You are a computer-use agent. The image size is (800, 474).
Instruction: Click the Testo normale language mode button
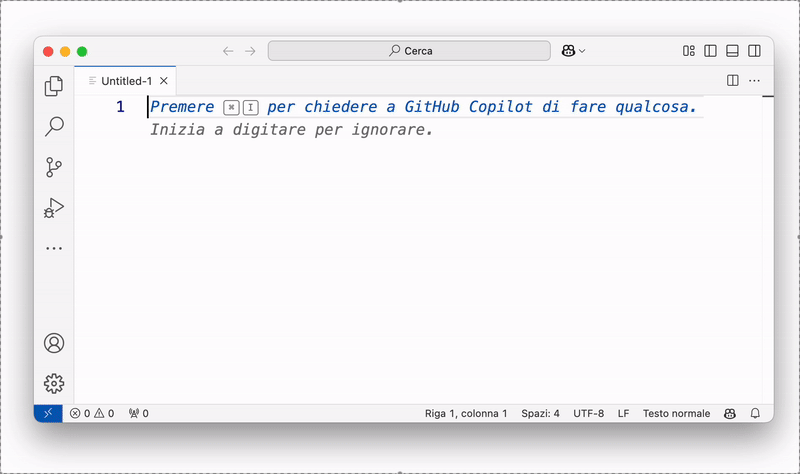tap(676, 413)
